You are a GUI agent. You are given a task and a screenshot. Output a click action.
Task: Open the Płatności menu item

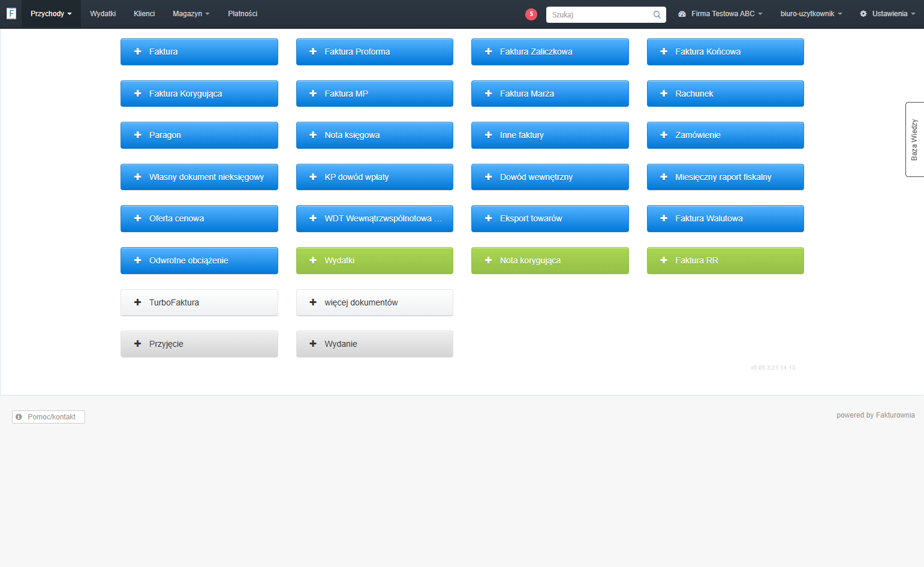pos(243,14)
